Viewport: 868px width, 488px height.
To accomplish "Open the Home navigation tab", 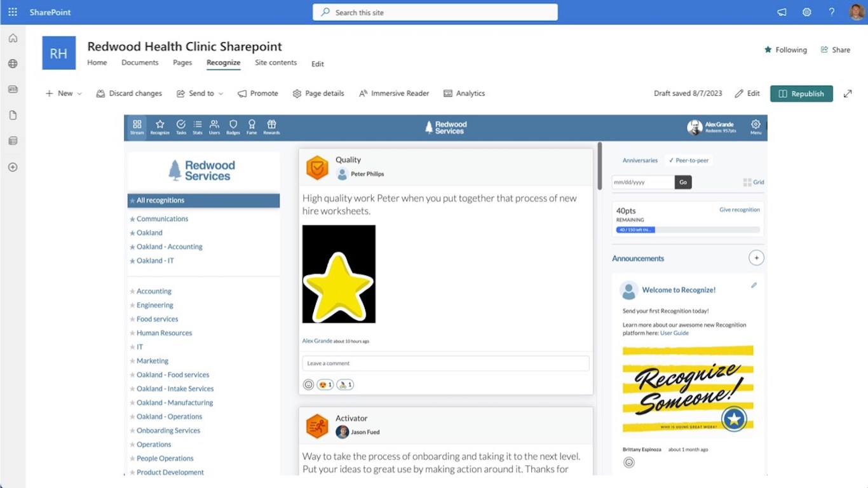I will pos(97,62).
